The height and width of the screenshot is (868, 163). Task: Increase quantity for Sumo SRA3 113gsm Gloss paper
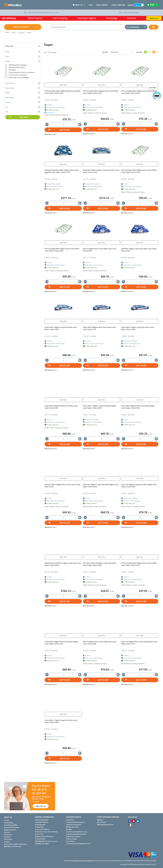(79, 753)
